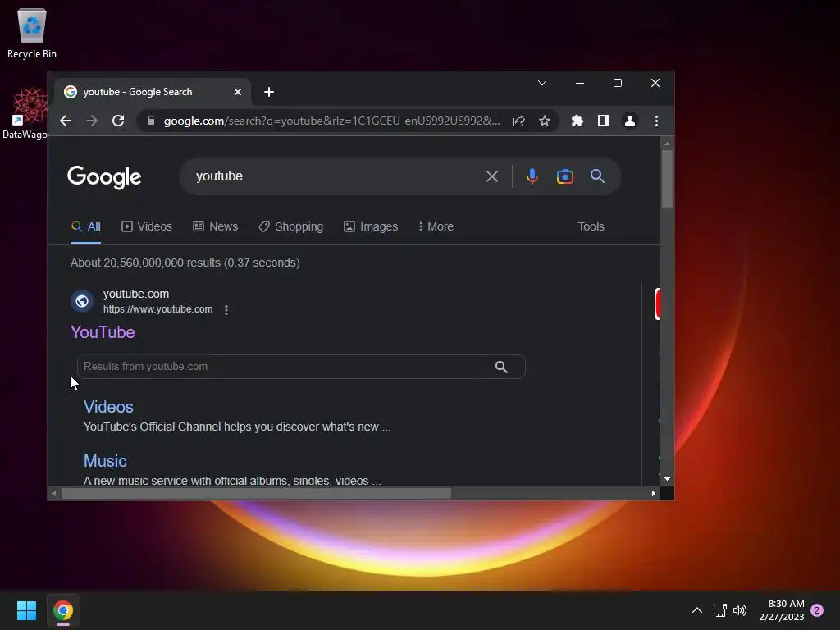This screenshot has height=630, width=840.
Task: Select the DataWagon desktop shortcut
Action: (25, 113)
